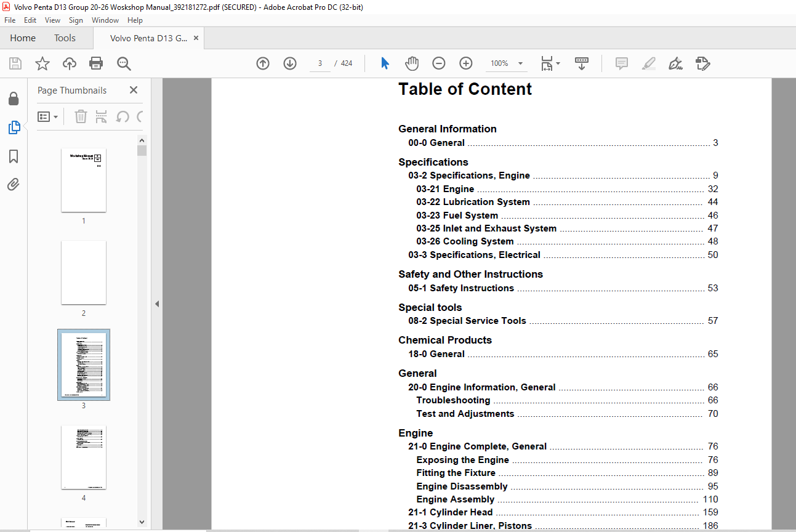
Task: Zoom in with the plus icon
Action: 466,63
